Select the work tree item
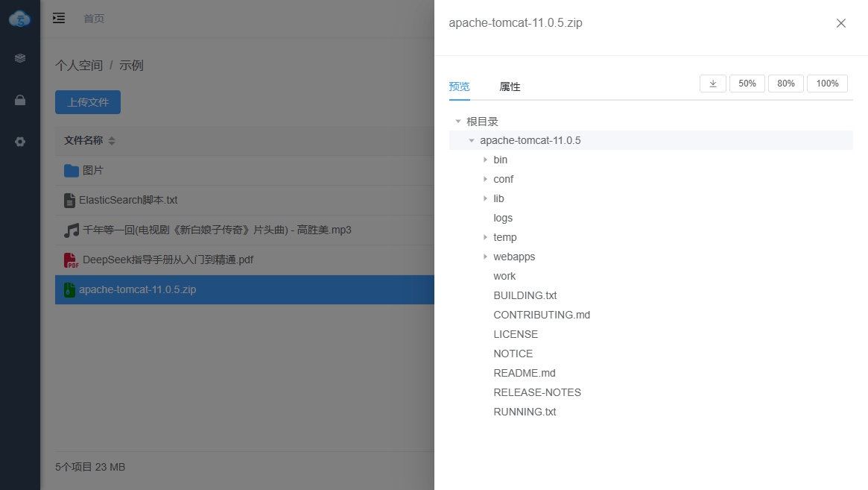This screenshot has width=868, height=490. point(504,276)
